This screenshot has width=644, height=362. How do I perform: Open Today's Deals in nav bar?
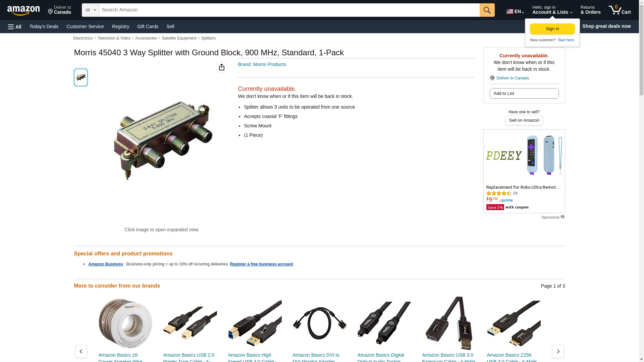tap(44, 26)
